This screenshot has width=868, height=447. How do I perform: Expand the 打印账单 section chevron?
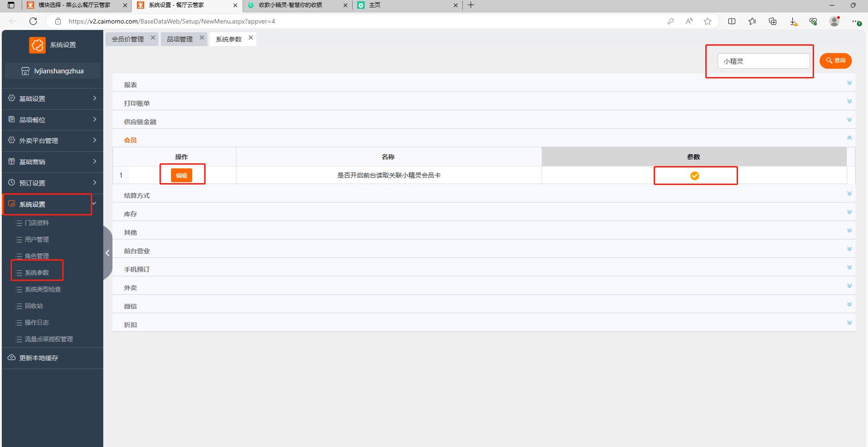coord(849,101)
